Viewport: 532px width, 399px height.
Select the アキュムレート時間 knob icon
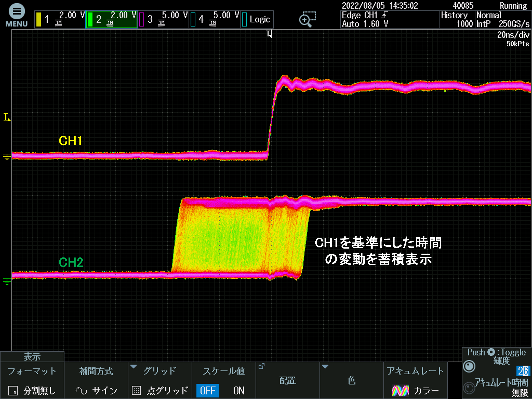tap(469, 388)
